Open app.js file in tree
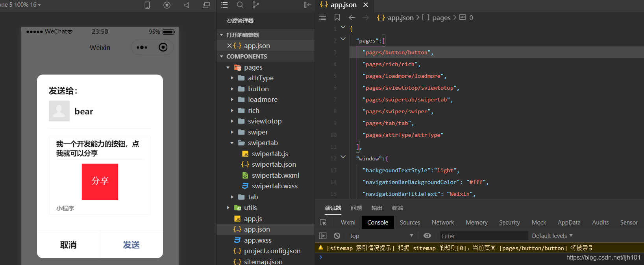 (x=253, y=219)
